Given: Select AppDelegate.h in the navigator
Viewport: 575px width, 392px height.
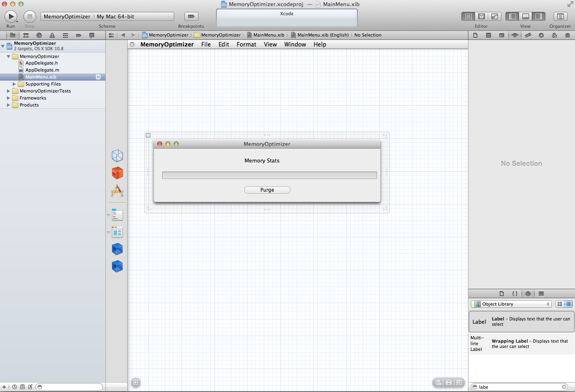Looking at the screenshot, I should (x=42, y=63).
